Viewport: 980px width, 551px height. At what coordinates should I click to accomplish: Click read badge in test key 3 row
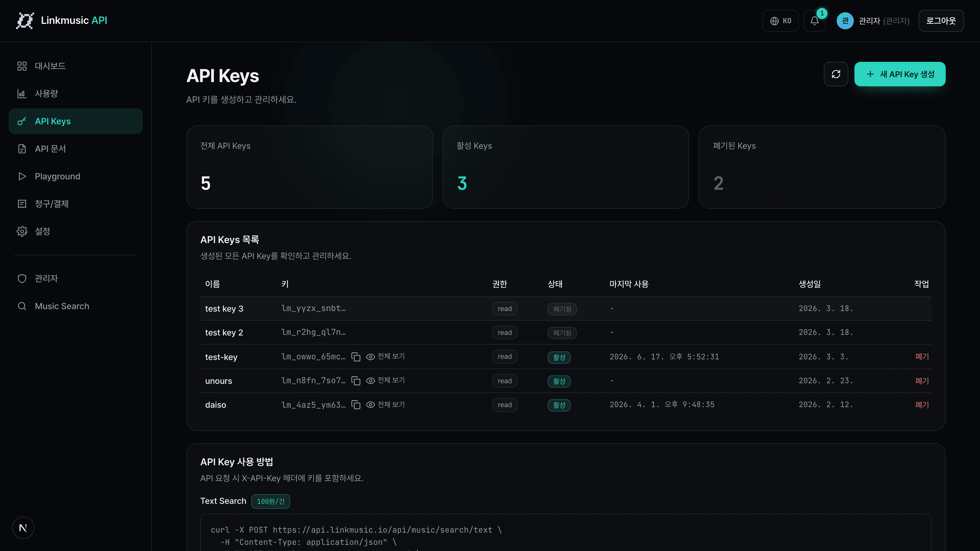[504, 309]
